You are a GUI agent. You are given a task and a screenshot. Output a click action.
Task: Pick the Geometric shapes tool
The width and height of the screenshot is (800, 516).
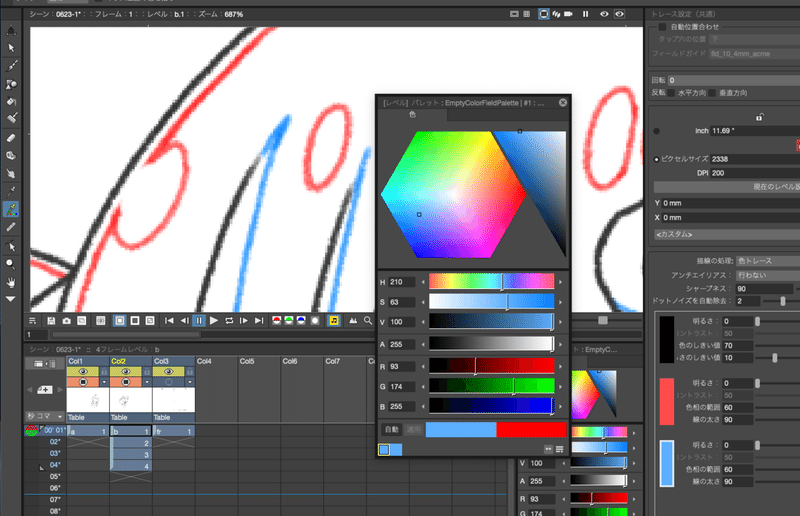click(11, 84)
